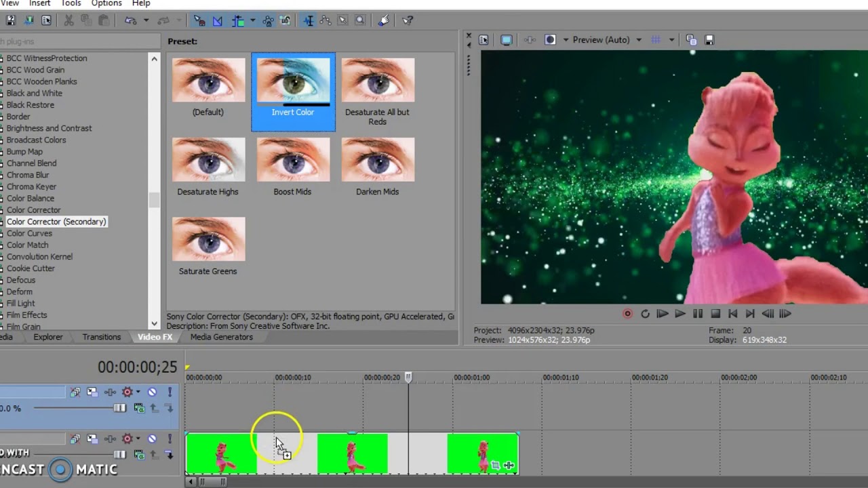
Task: Select the Selection Edit tool
Action: (x=343, y=20)
